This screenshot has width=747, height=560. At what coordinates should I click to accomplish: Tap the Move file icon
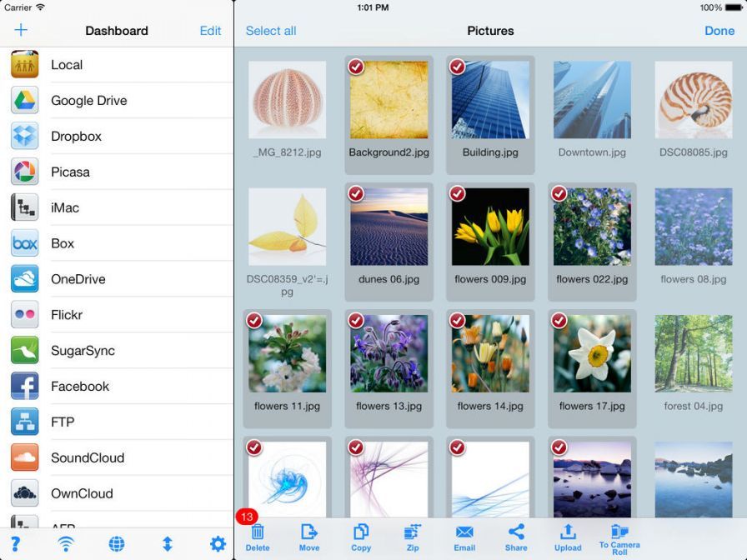309,532
